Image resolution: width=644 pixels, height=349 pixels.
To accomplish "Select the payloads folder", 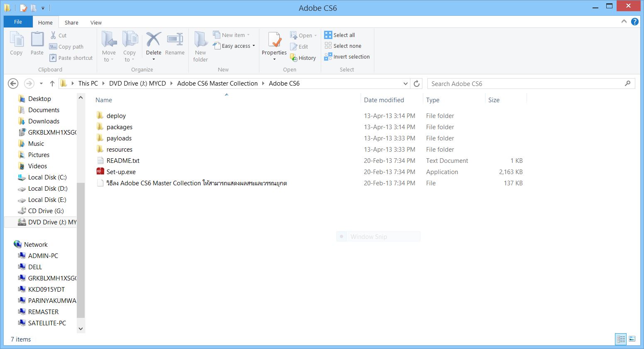I will (119, 138).
